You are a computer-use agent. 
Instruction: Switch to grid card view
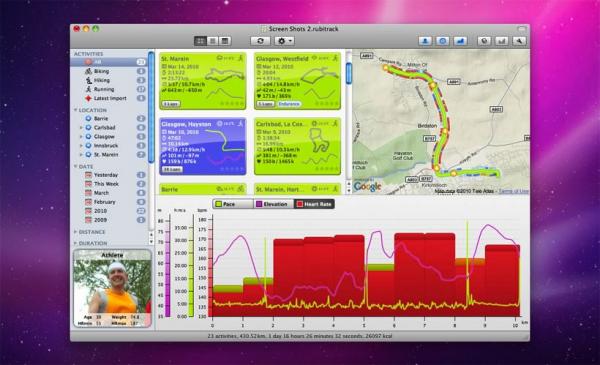coord(201,41)
